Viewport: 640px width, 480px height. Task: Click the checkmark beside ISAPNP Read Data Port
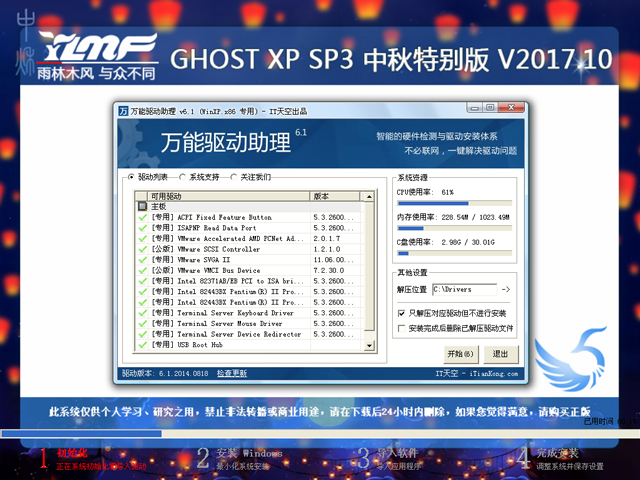click(x=143, y=228)
